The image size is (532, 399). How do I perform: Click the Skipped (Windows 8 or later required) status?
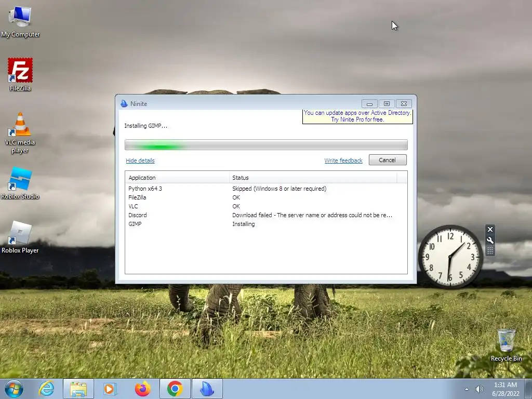(279, 189)
